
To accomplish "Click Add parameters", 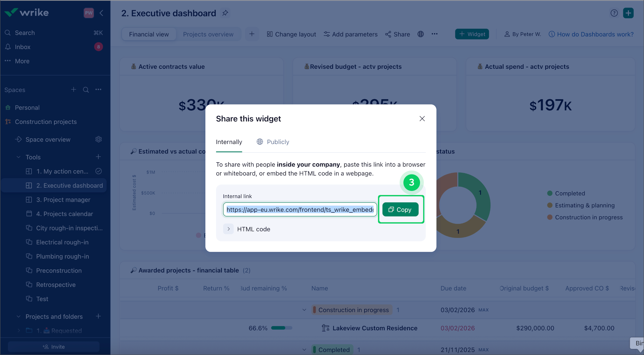I will coord(351,34).
